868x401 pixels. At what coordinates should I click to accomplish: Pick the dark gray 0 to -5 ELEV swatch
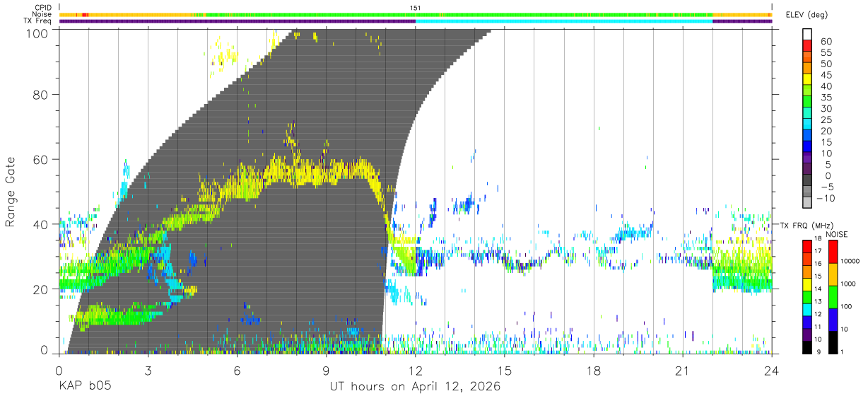point(807,181)
